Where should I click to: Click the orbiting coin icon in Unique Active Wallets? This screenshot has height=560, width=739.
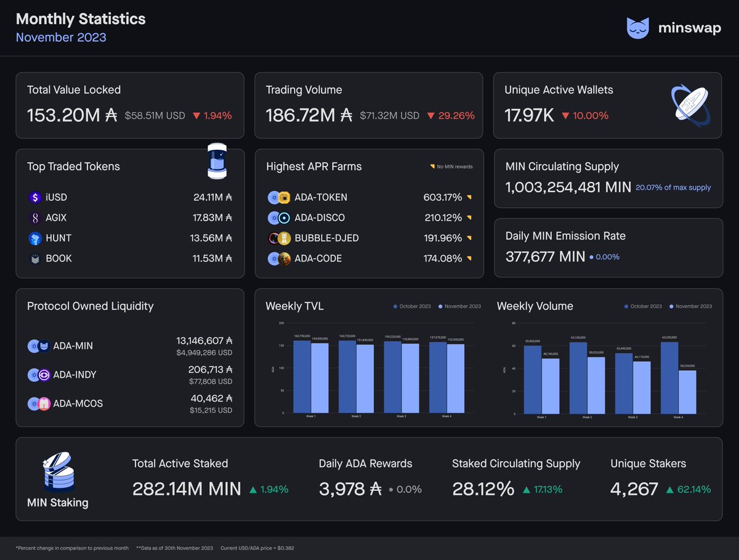(690, 105)
